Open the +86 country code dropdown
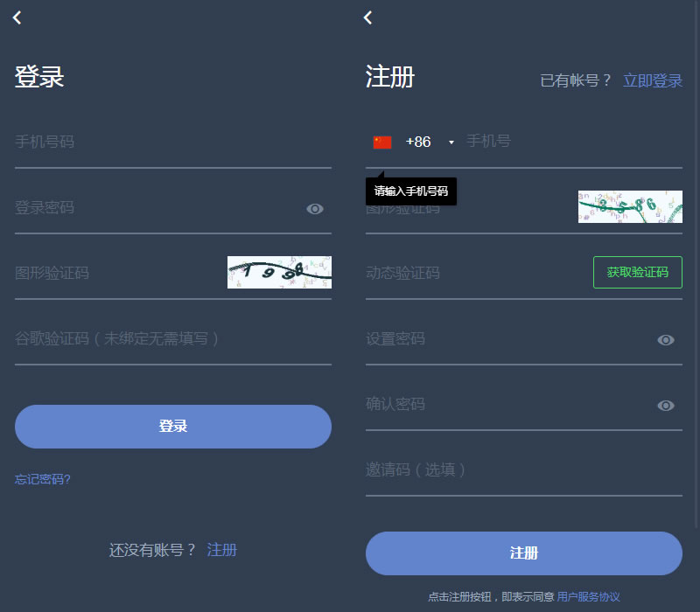Image resolution: width=700 pixels, height=612 pixels. pos(451,143)
